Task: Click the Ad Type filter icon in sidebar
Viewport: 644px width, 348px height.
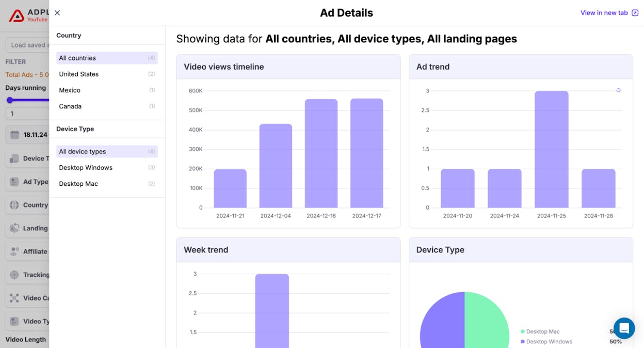Action: tap(14, 182)
